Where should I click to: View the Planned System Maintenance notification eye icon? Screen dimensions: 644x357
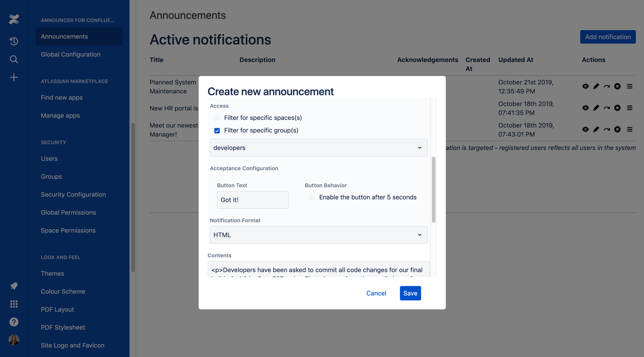585,86
